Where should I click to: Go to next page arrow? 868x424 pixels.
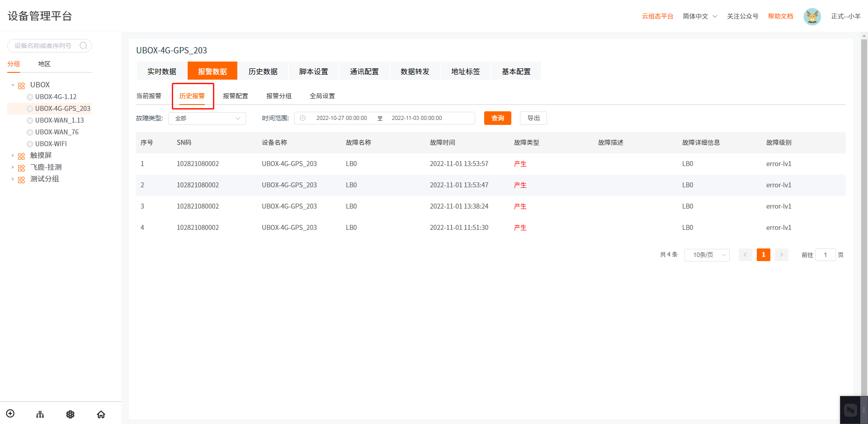pos(782,255)
